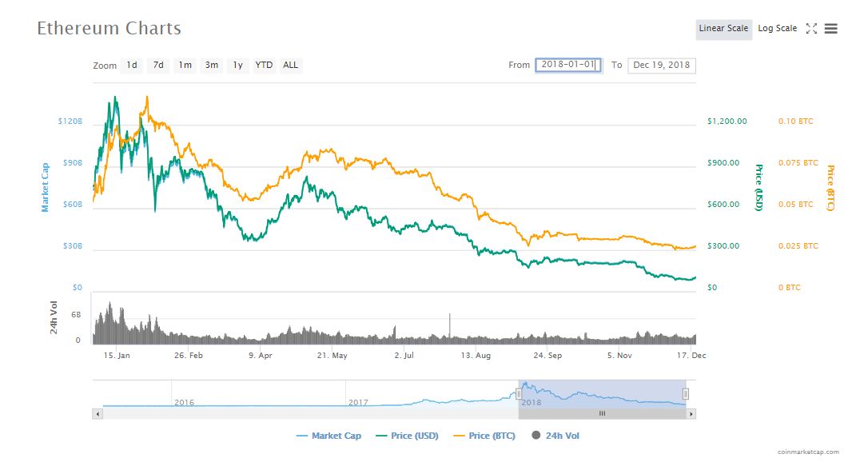The width and height of the screenshot is (868, 466).
Task: Click the fullscreen expand icon
Action: click(811, 29)
